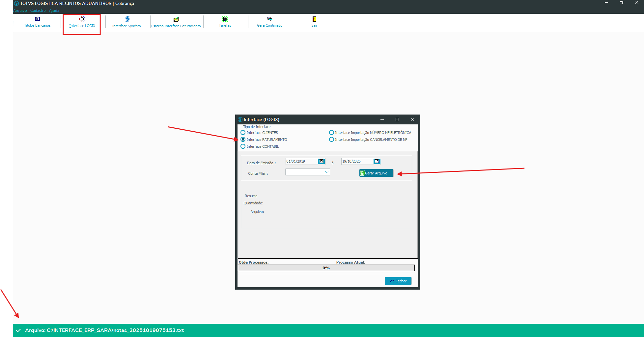Viewport: 644px width, 337px height.
Task: Click the Tarefas toolbar label
Action: click(x=225, y=25)
